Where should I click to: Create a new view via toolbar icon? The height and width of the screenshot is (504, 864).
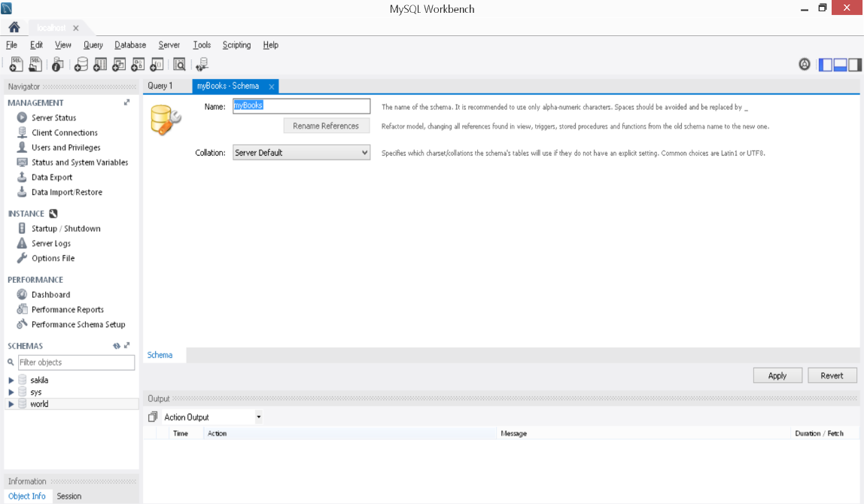click(118, 65)
